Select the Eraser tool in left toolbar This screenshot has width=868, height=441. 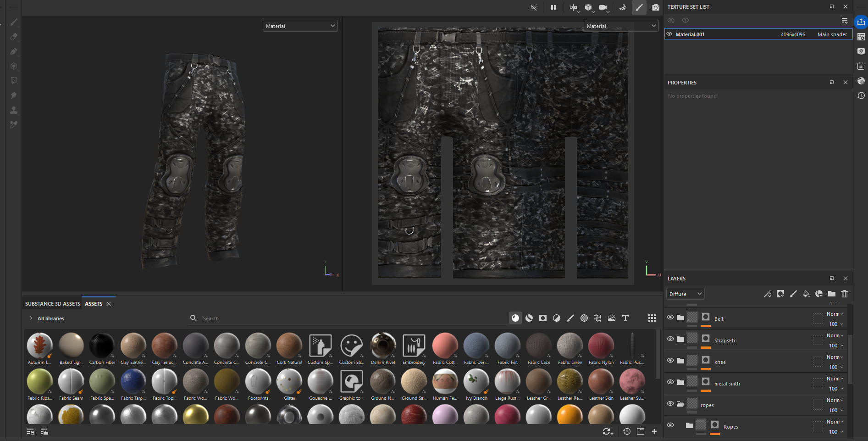[x=14, y=37]
